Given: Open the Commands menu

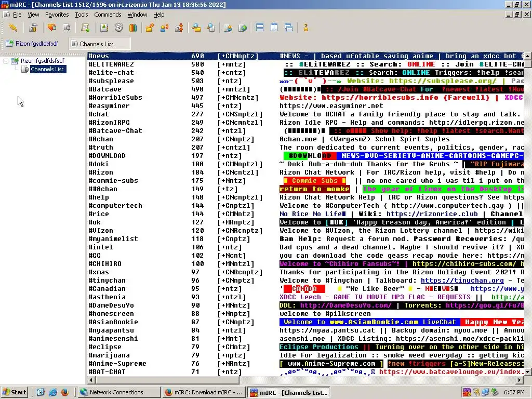Looking at the screenshot, I should point(108,15).
